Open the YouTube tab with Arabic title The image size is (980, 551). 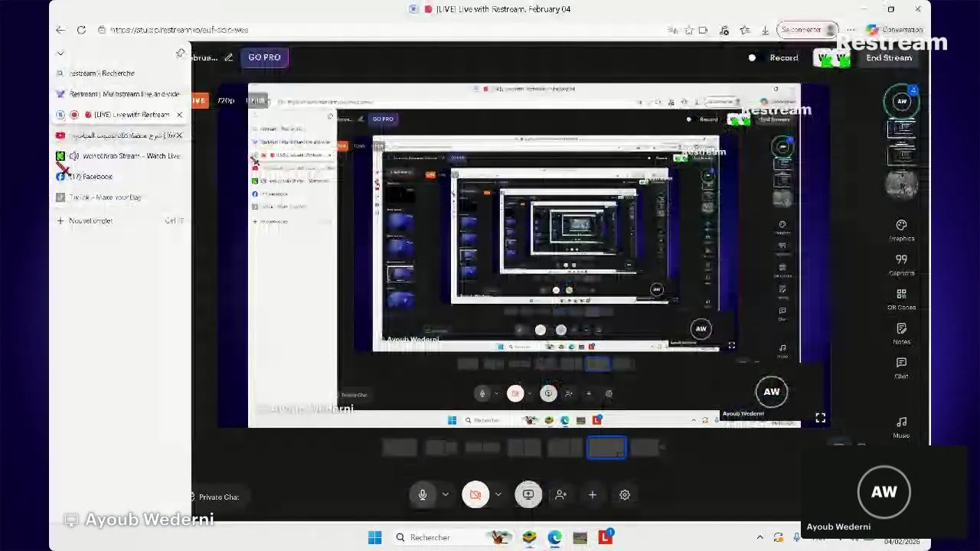121,135
